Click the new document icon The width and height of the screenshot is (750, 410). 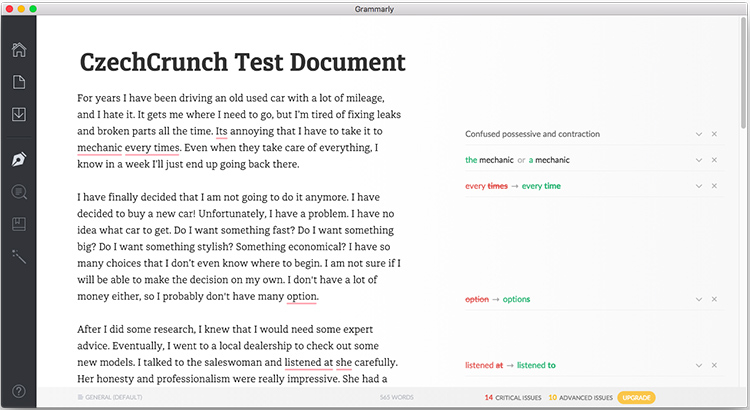click(x=18, y=83)
